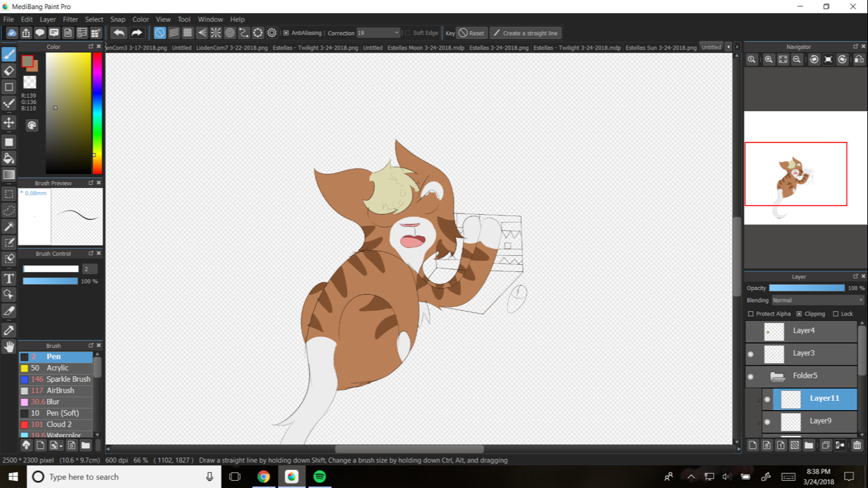Open the Filter menu

70,20
